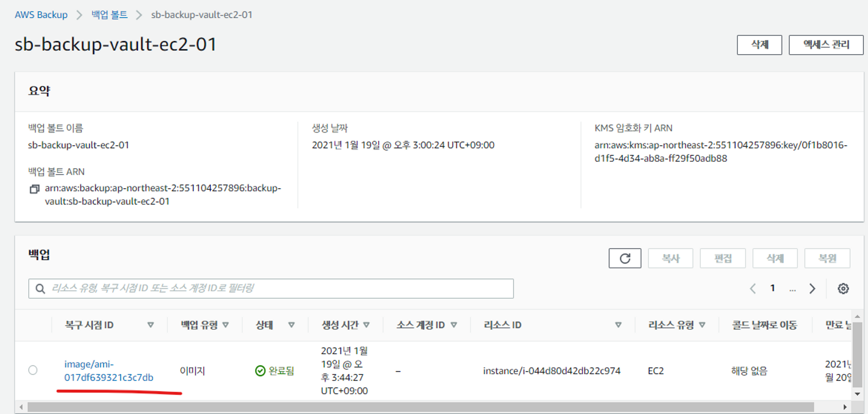Click vertical scrollbar down arrow
868x414 pixels.
click(857, 394)
